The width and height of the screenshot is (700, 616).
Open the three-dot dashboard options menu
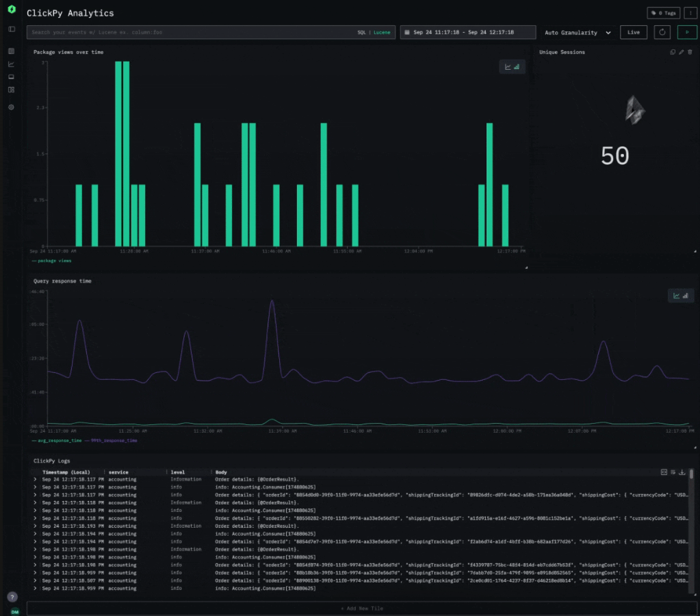coord(690,13)
